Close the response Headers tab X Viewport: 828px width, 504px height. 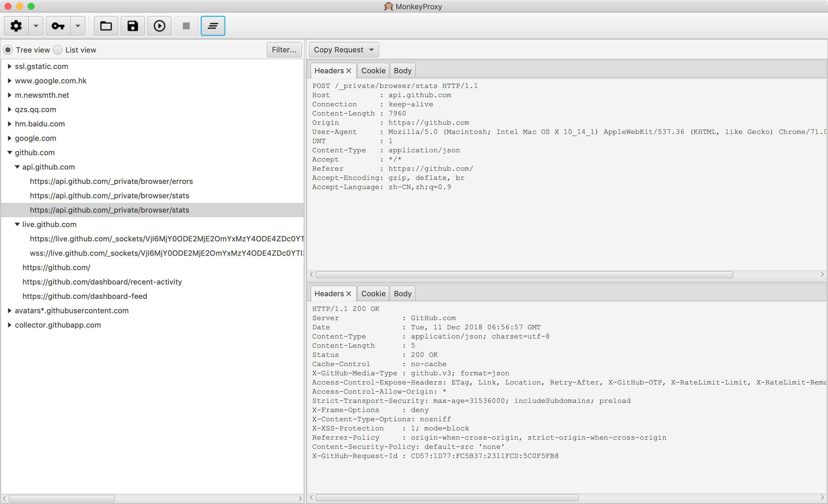(x=349, y=293)
